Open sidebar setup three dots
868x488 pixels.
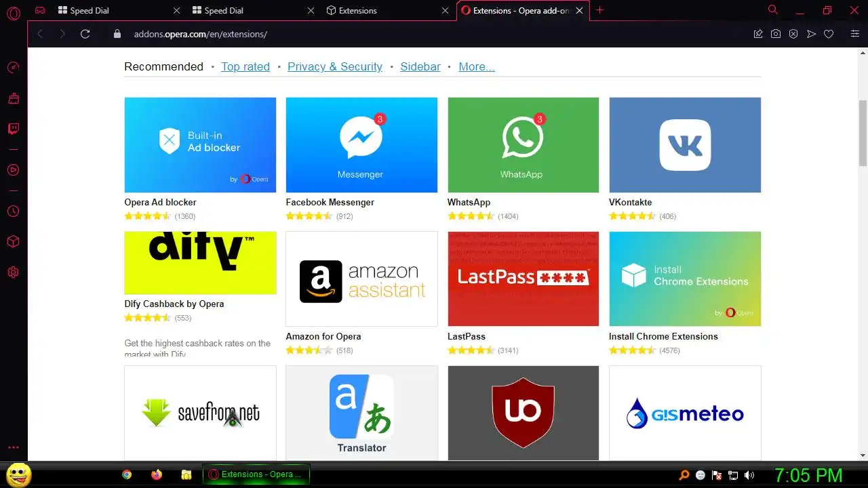coord(13,448)
